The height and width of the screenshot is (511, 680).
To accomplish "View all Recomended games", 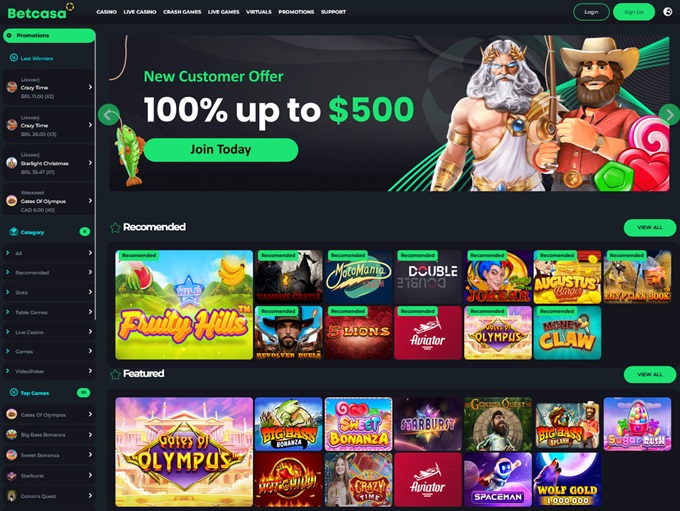I will pyautogui.click(x=650, y=227).
